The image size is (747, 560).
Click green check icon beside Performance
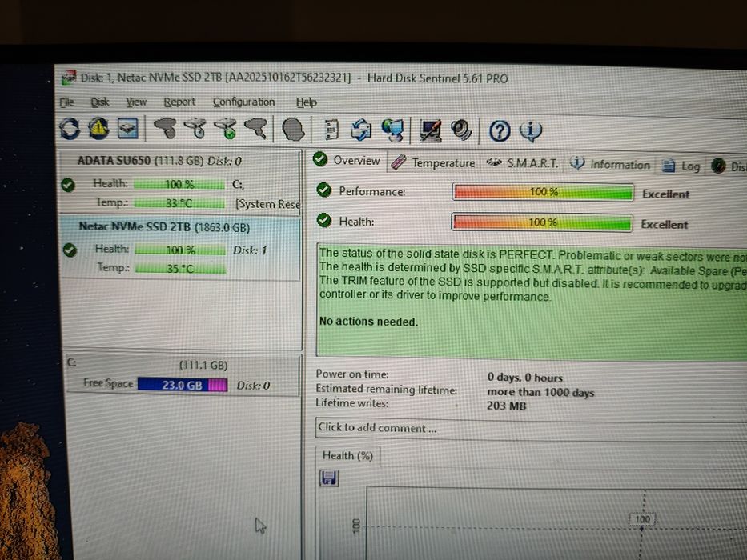coord(324,190)
